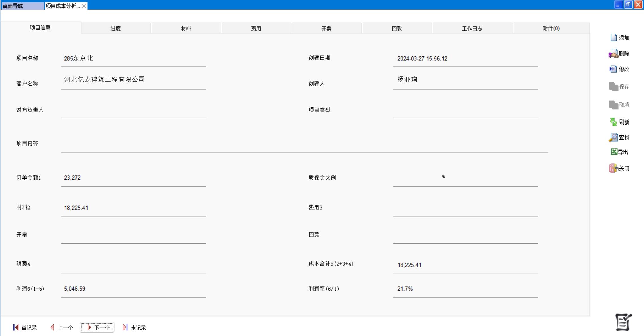The width and height of the screenshot is (644, 336).
Task: Switch to the 进度 tab
Action: click(x=115, y=29)
